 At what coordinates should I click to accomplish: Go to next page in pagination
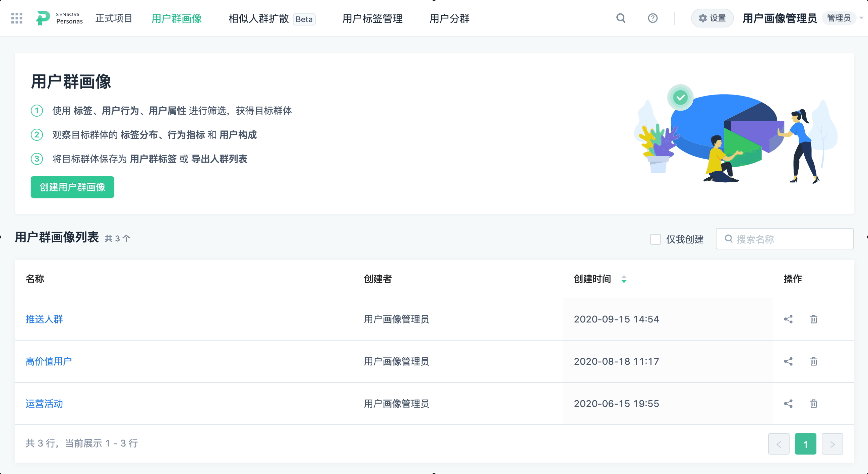[x=832, y=444]
